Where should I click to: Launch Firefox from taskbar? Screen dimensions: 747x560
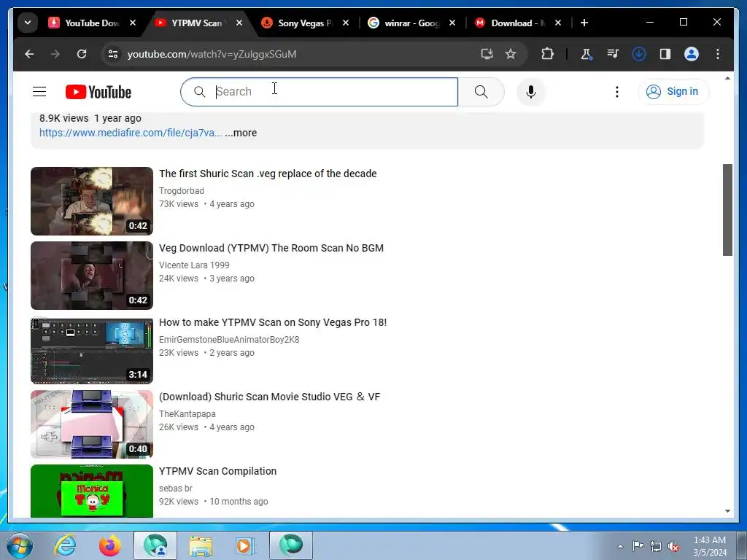click(110, 545)
